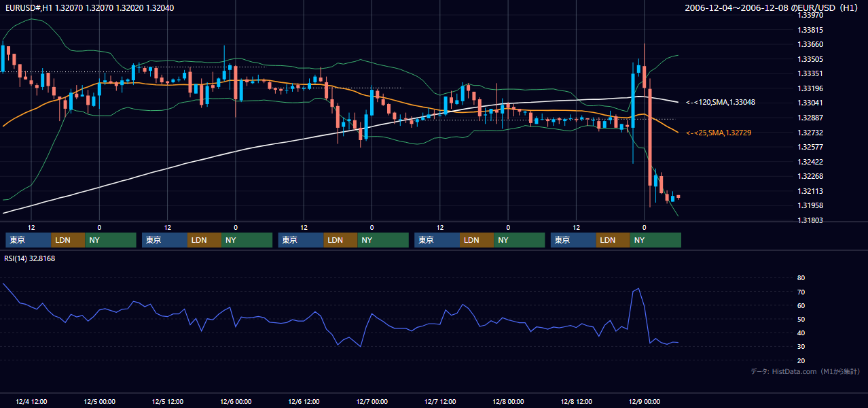
Task: Click the RSI scale value 20
Action: coord(801,360)
